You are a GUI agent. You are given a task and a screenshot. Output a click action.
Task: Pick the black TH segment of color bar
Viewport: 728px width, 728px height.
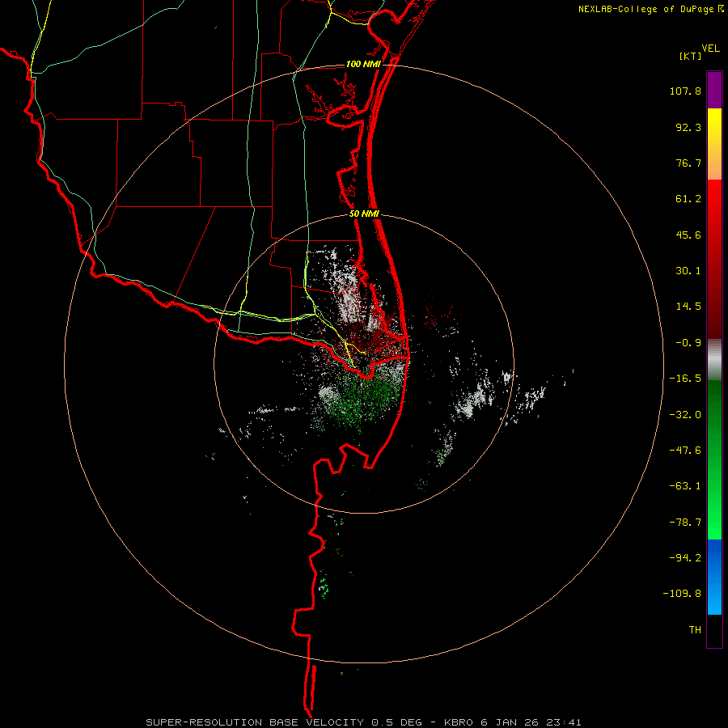point(714,631)
